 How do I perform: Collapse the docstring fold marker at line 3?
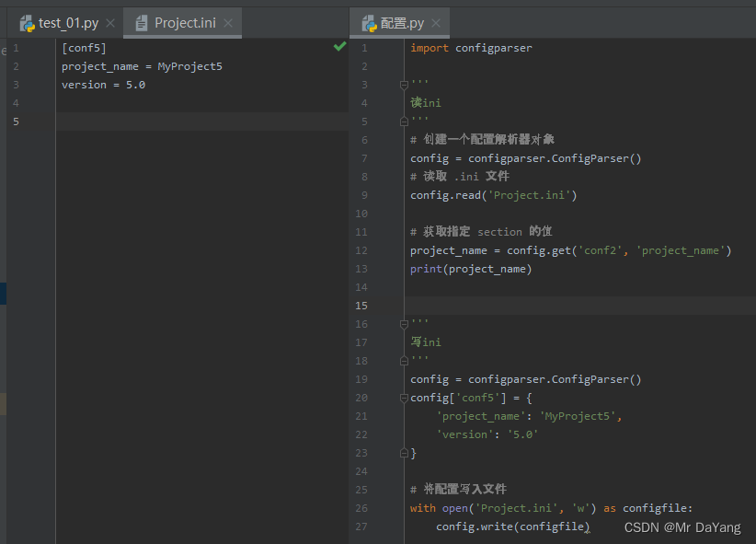[x=404, y=85]
